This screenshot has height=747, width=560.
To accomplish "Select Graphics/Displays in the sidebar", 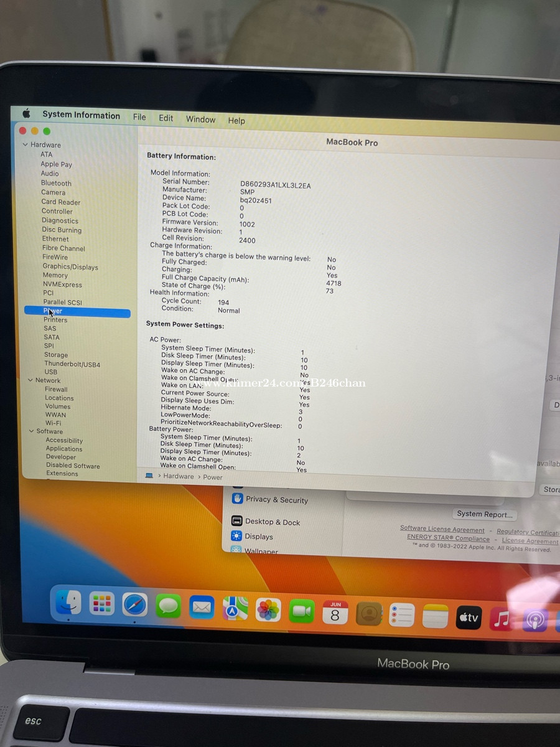I will pyautogui.click(x=70, y=266).
